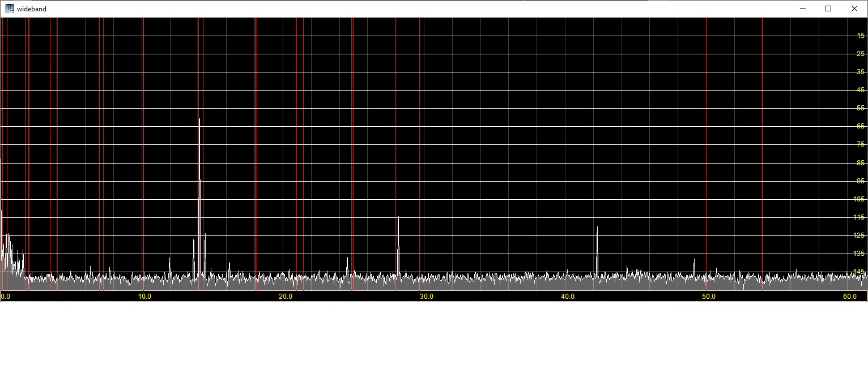Click the wideband title bar text
This screenshot has height=369, width=868.
coord(32,9)
